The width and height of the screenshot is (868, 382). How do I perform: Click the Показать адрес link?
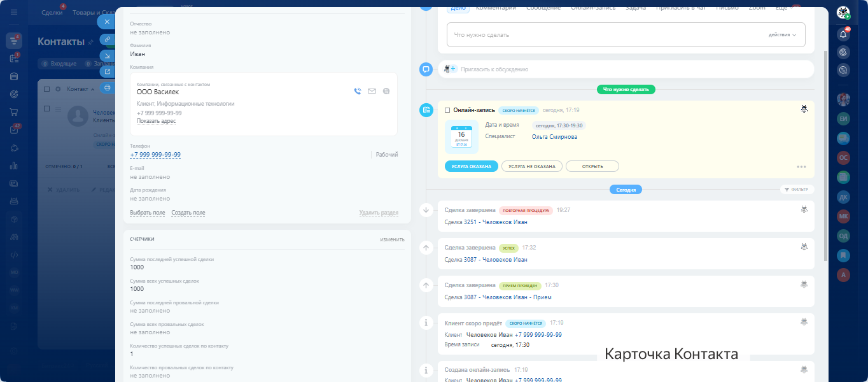(x=156, y=121)
